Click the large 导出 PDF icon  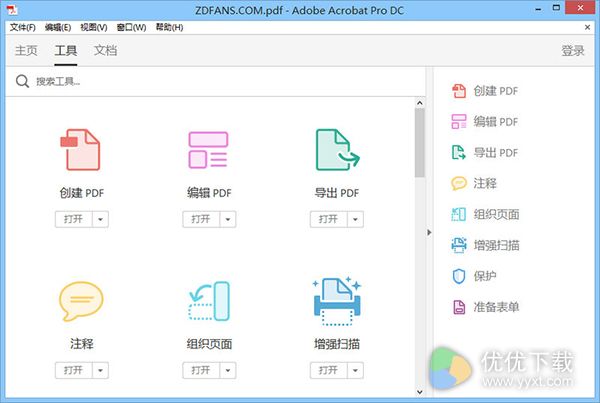point(338,149)
